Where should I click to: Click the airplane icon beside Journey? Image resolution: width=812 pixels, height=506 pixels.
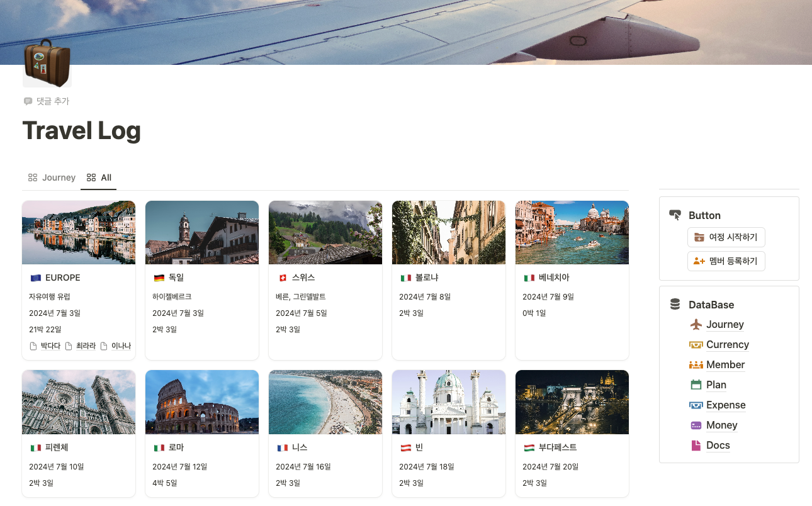point(696,325)
